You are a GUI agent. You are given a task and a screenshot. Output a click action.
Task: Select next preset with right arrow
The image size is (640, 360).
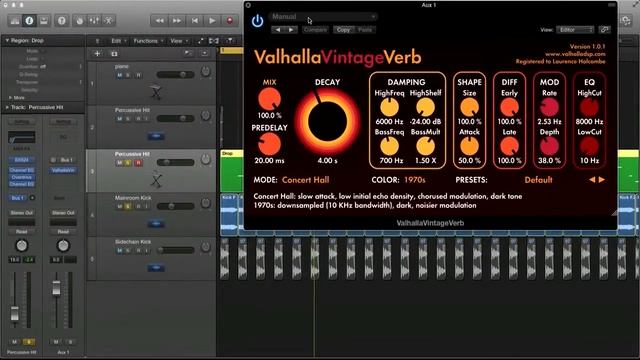pos(602,180)
